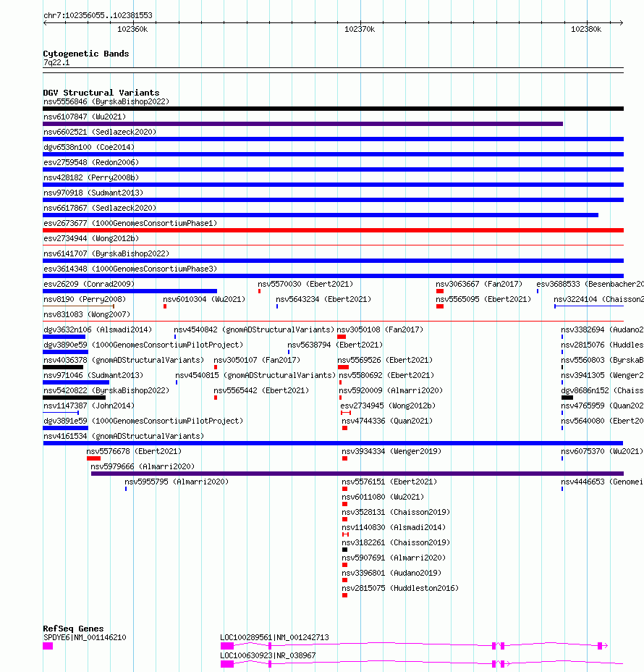Open variant nsv3050108 (Fan2017)
The width and height of the screenshot is (644, 672).
[380, 329]
